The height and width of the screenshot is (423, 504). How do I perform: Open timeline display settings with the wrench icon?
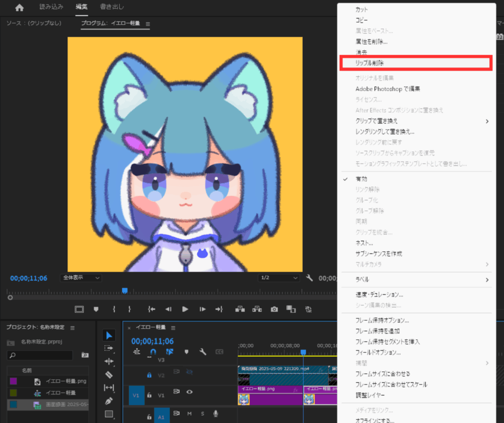203,352
